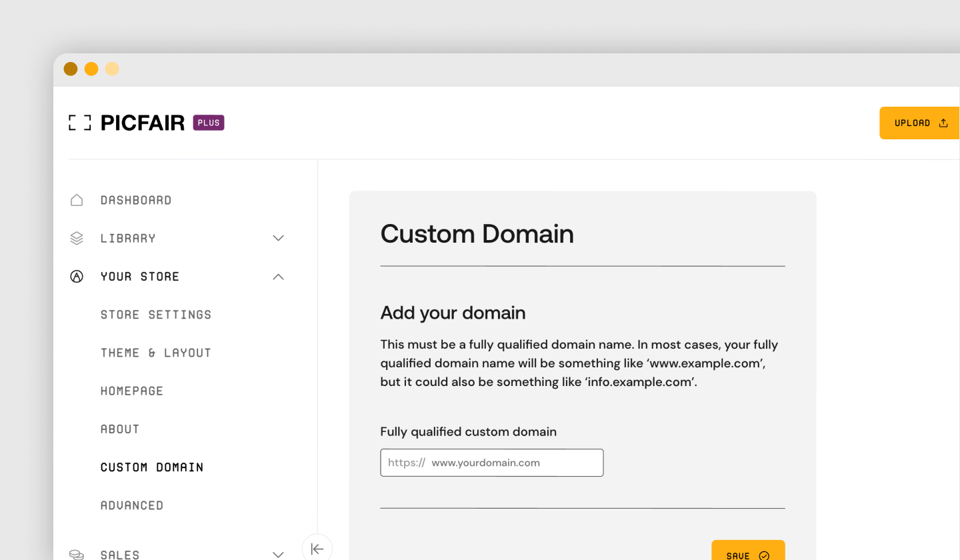Viewport: 960px width, 560px height.
Task: Click the PICFAIR wordmark
Action: point(143,123)
